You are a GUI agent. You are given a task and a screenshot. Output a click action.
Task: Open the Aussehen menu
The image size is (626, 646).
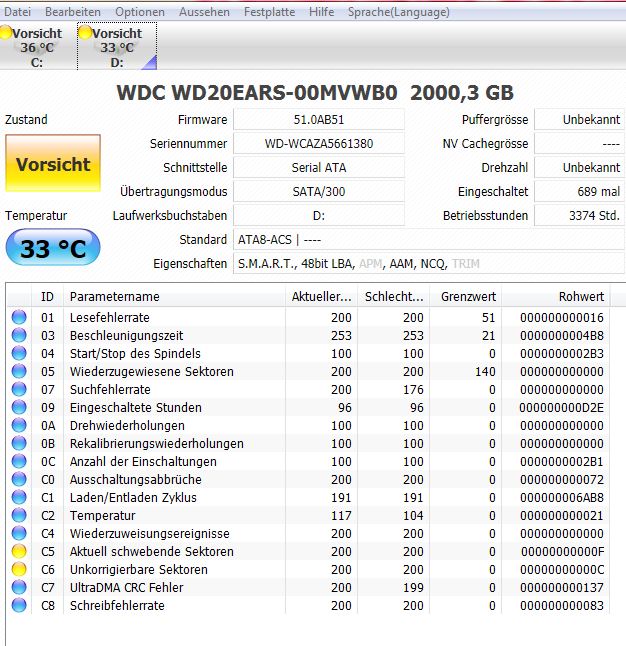point(204,12)
